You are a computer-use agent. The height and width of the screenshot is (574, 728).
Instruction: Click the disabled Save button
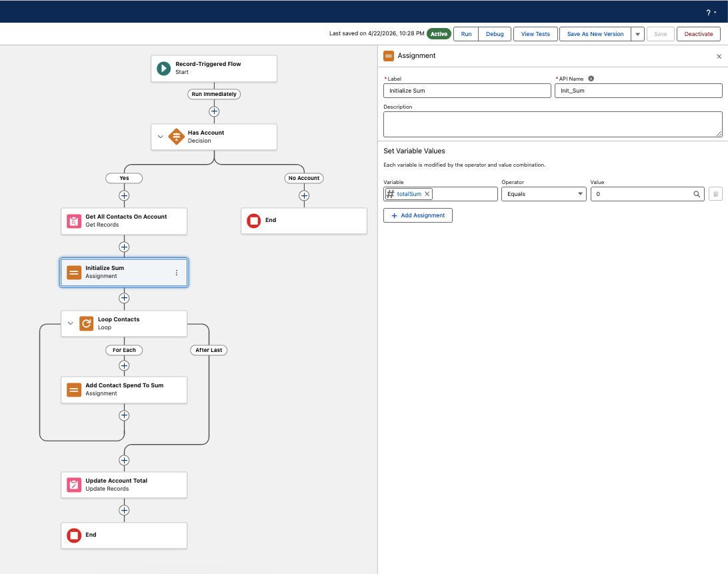(660, 34)
